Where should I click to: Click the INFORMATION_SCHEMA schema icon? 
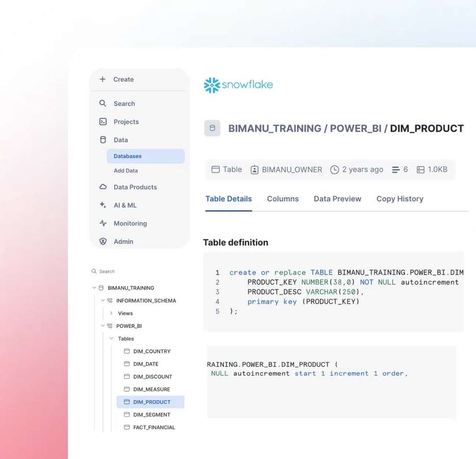[110, 300]
